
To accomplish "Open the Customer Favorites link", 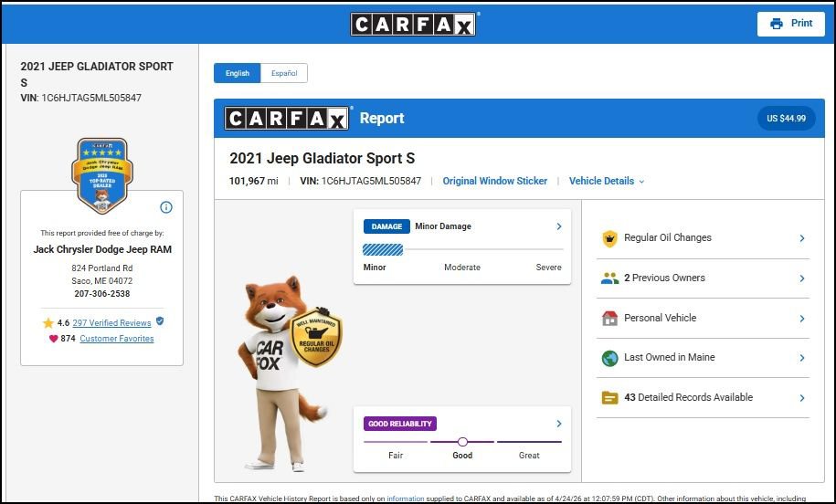I will tap(117, 339).
